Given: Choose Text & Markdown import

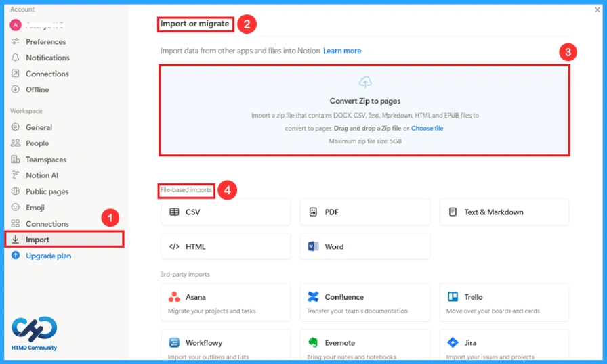Looking at the screenshot, I should coord(505,212).
